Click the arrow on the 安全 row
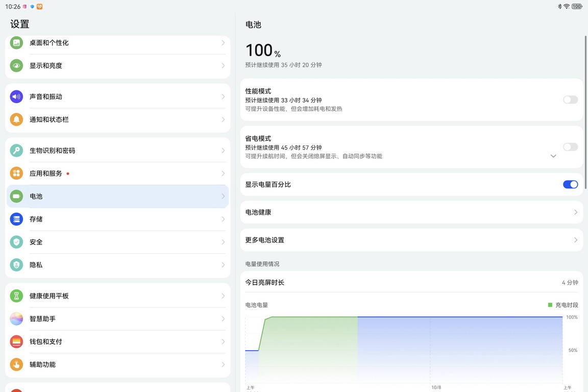Viewport: 588px width, 392px height. click(223, 242)
